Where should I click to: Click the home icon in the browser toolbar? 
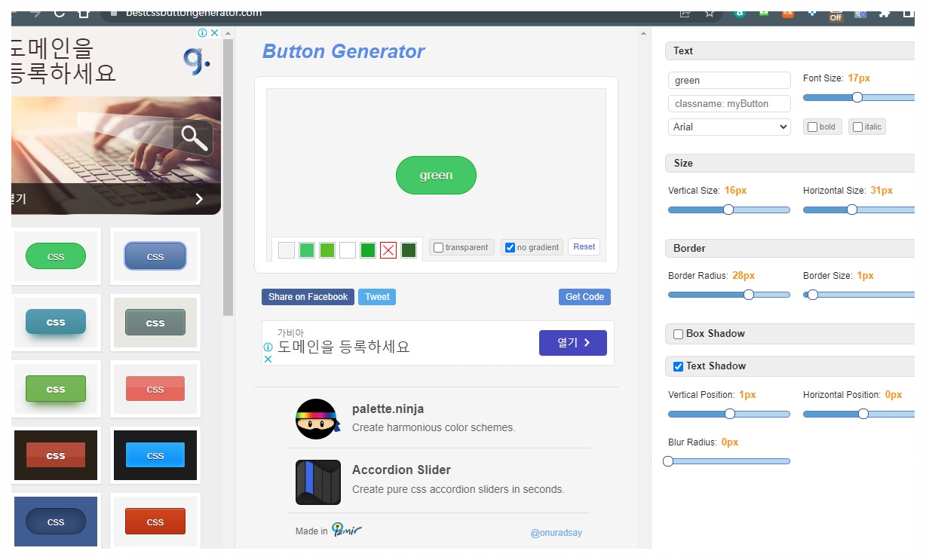(83, 13)
